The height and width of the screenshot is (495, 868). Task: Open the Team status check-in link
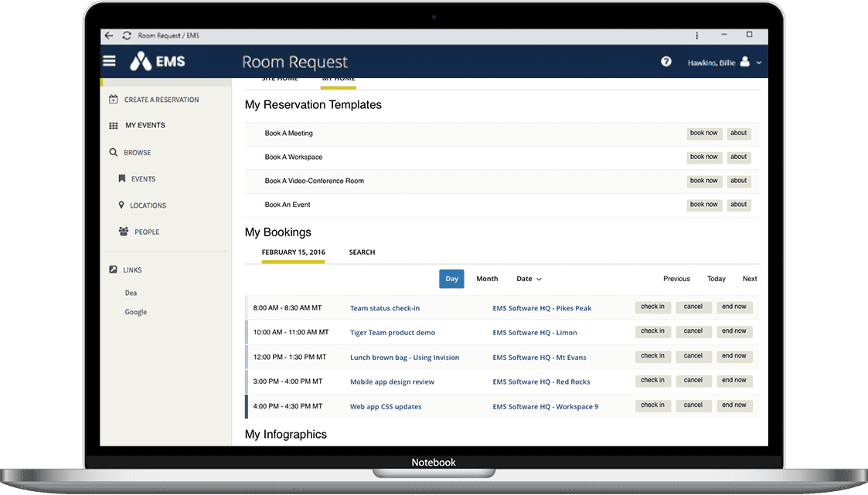385,308
